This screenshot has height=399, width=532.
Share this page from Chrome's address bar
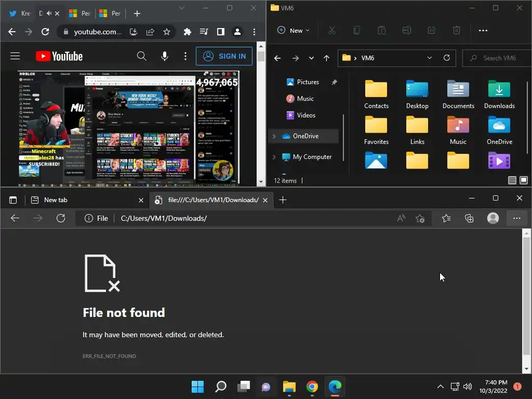[x=150, y=32]
